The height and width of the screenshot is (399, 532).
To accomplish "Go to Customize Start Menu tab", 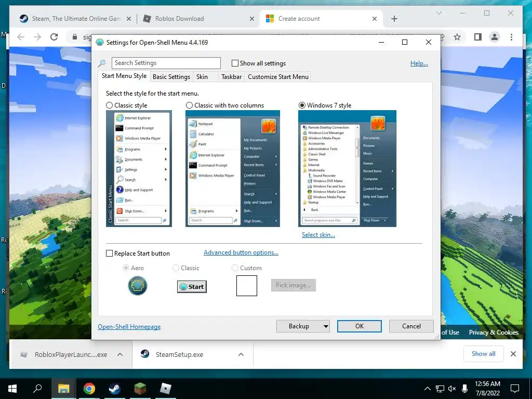I will (278, 77).
